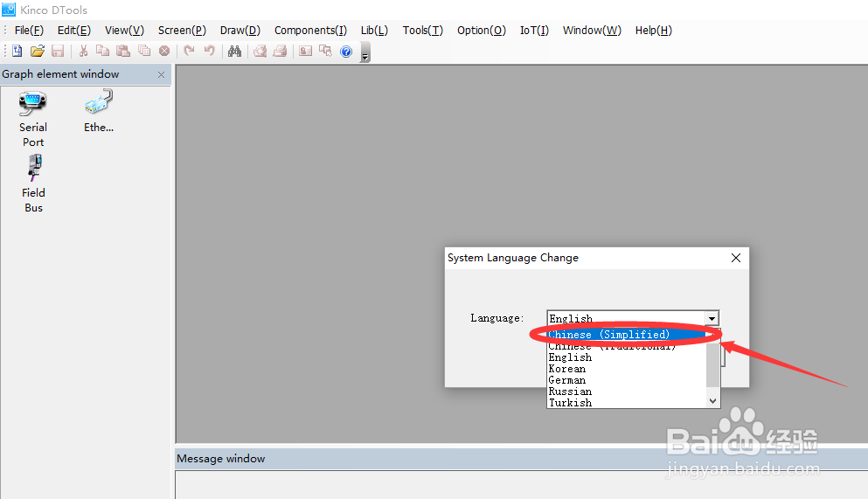Click the Print icon in toolbar
Screen dimensions: 868x499
pos(280,51)
